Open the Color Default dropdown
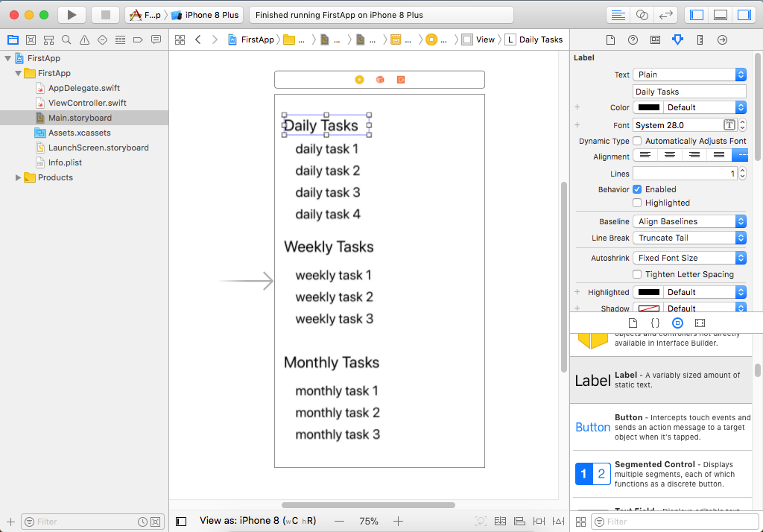The image size is (763, 532). pyautogui.click(x=705, y=107)
